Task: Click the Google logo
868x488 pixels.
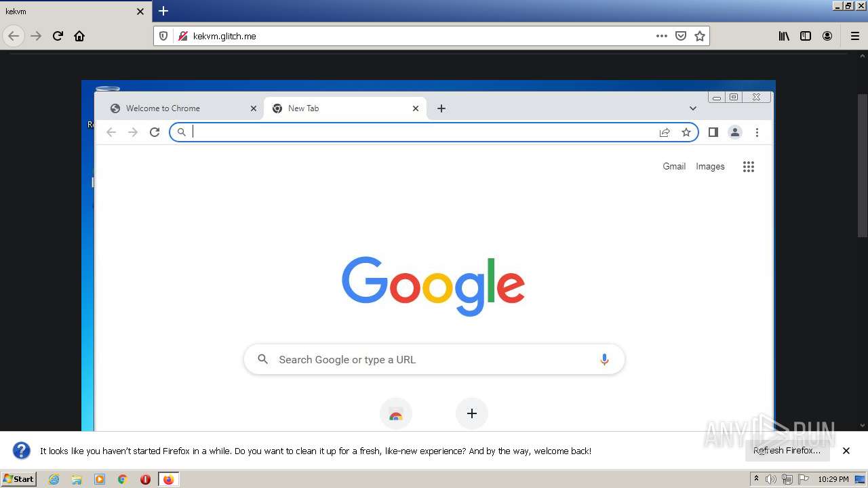Action: coord(433,285)
